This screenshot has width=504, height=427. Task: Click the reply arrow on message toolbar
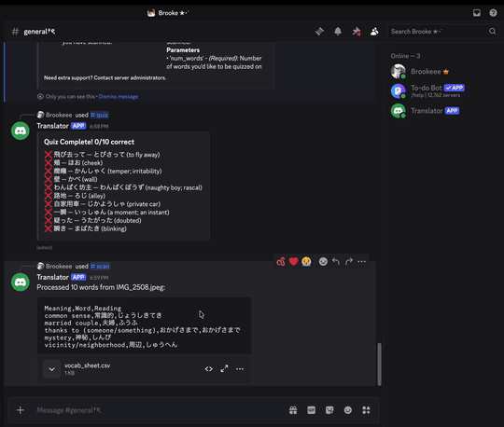[336, 262]
